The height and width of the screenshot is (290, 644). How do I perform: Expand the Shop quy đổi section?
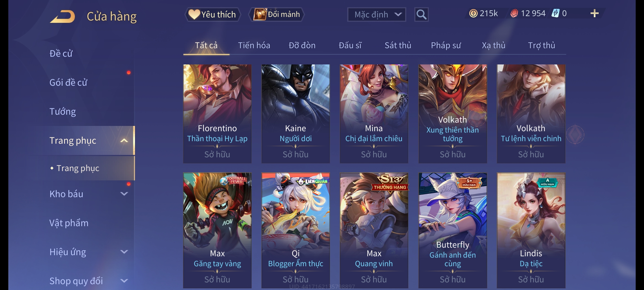click(x=124, y=281)
